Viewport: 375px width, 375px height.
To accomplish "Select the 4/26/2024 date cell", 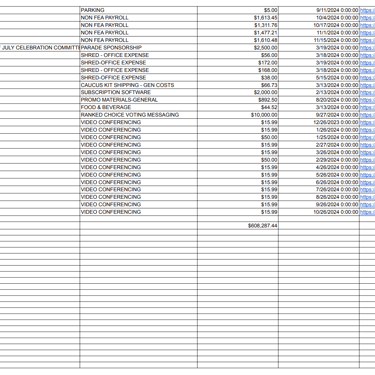I will point(319,167).
